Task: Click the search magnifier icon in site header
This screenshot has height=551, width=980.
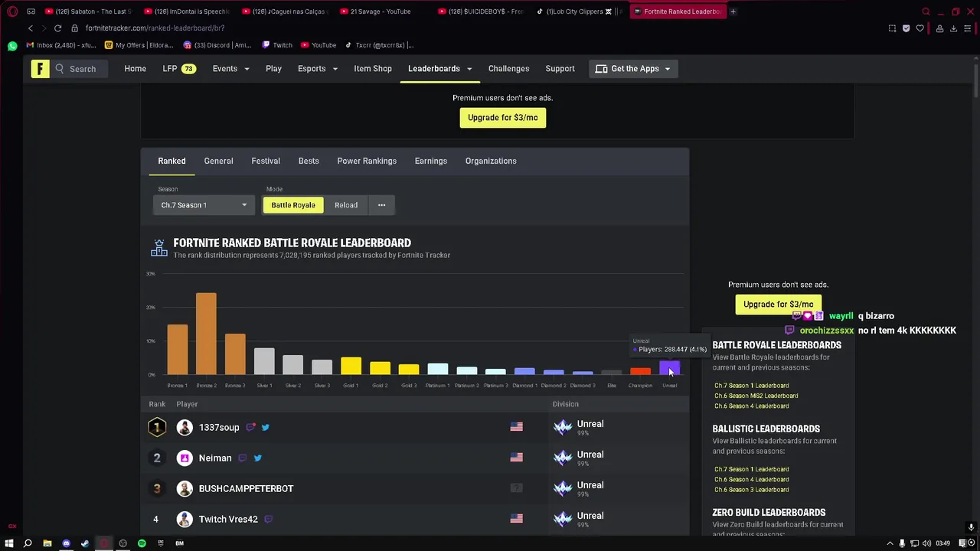Action: [x=60, y=69]
